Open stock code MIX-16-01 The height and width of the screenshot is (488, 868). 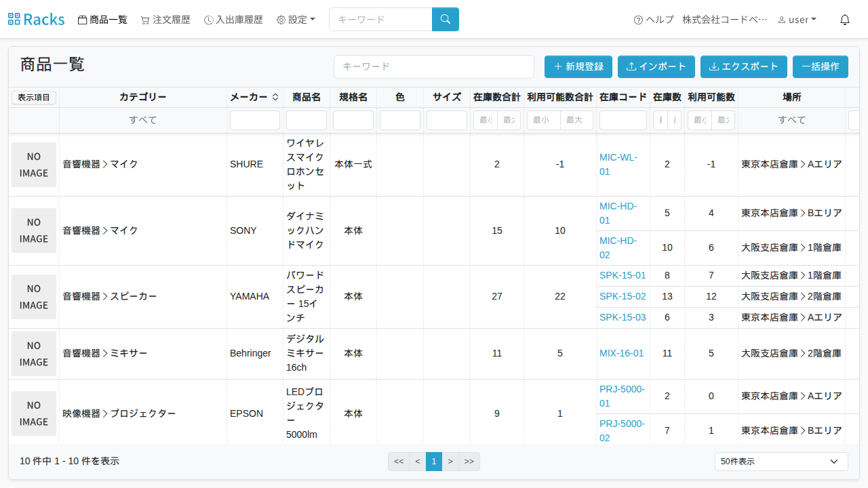[x=622, y=354]
